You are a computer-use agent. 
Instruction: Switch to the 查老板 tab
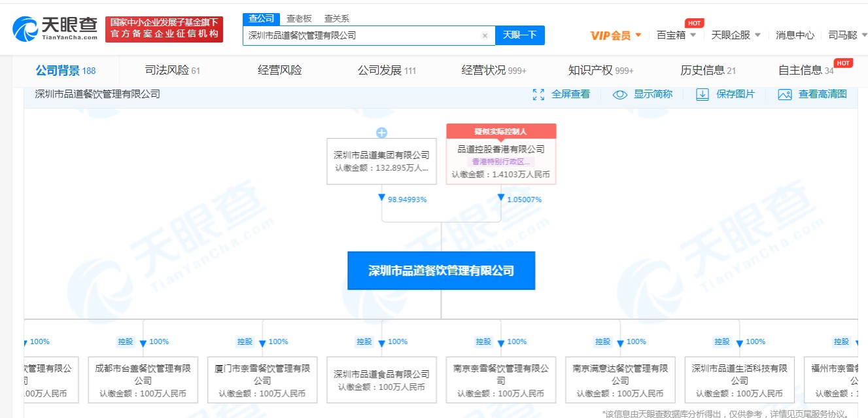299,18
